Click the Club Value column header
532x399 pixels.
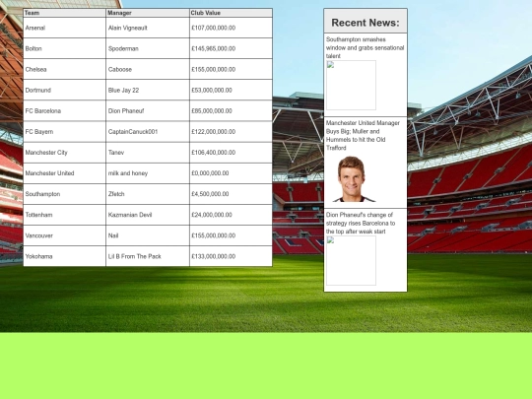click(231, 13)
